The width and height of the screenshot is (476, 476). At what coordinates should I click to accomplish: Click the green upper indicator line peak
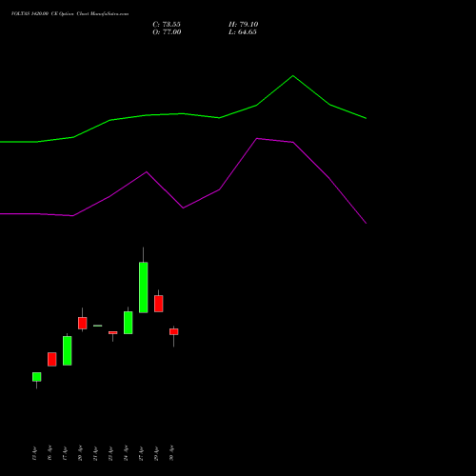coord(292,76)
